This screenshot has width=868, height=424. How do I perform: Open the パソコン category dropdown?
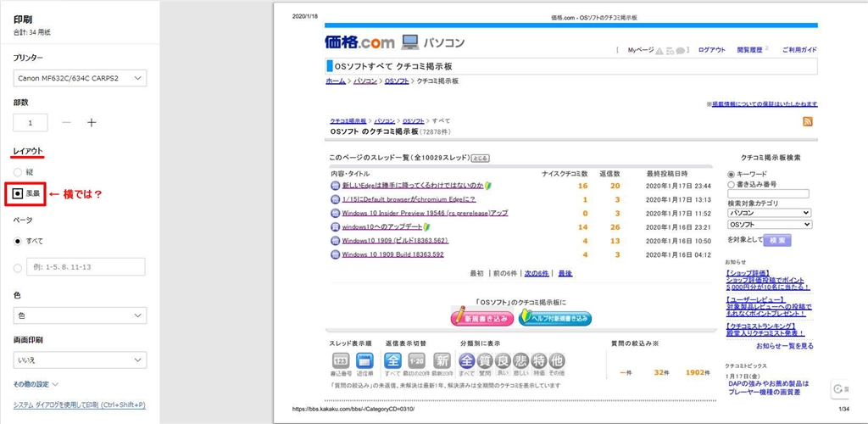tap(770, 213)
